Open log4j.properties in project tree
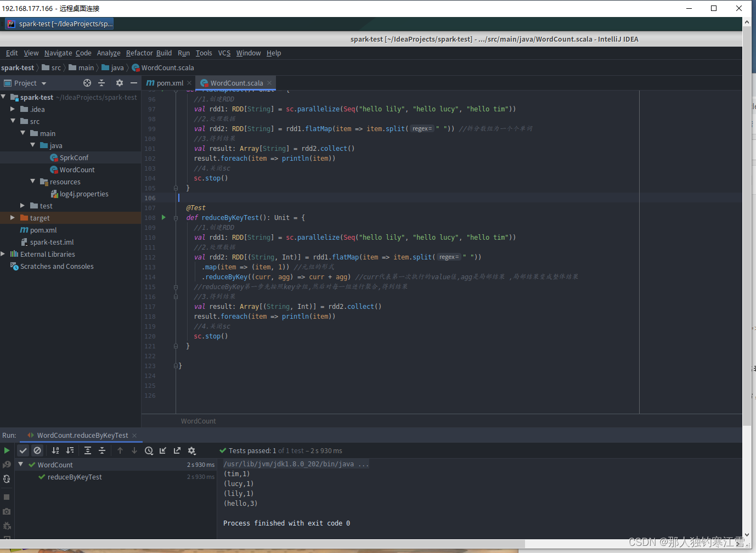Image resolution: width=756 pixels, height=553 pixels. 70,194
